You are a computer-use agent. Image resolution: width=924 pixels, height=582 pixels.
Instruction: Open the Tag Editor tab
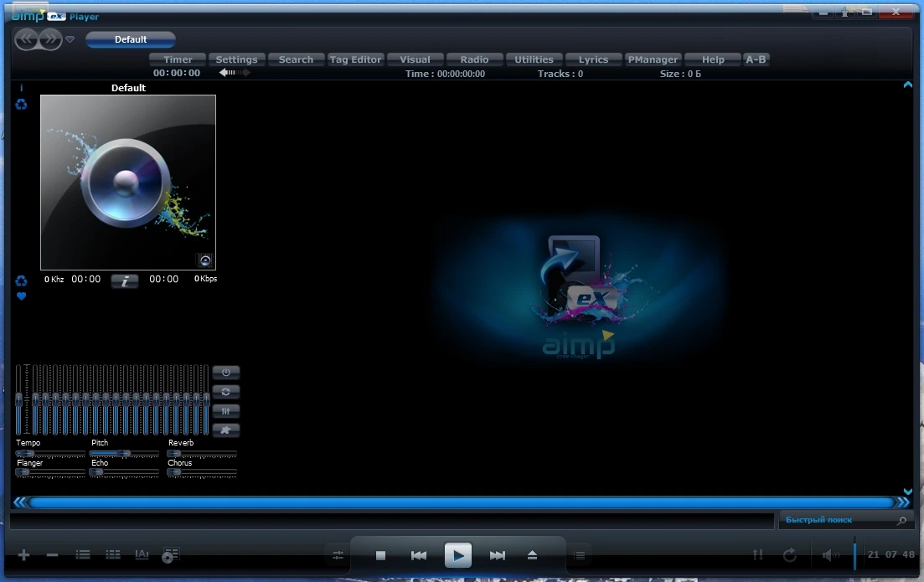[x=355, y=59]
